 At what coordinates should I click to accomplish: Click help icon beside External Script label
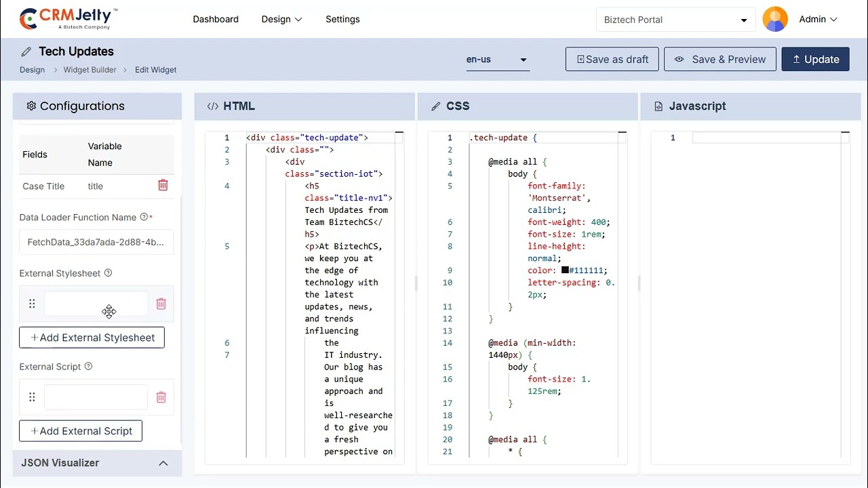88,367
